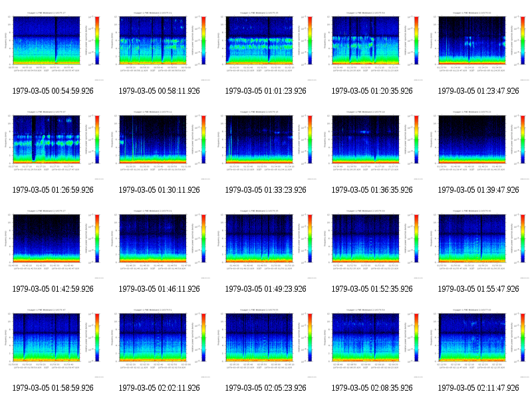
Task: Open spectrogram thumbnail for 01:55:47.926
Action: 479,243
